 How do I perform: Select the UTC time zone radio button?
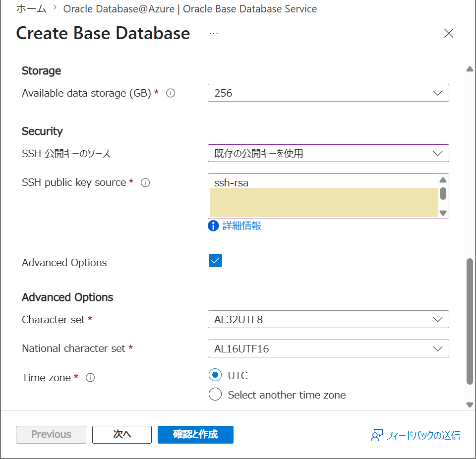215,375
